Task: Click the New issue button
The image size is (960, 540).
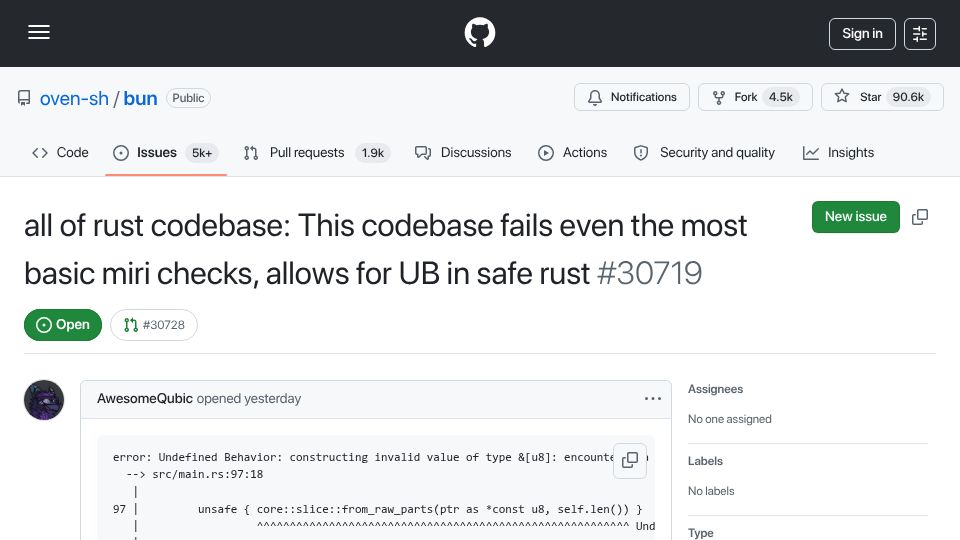Action: coord(855,217)
